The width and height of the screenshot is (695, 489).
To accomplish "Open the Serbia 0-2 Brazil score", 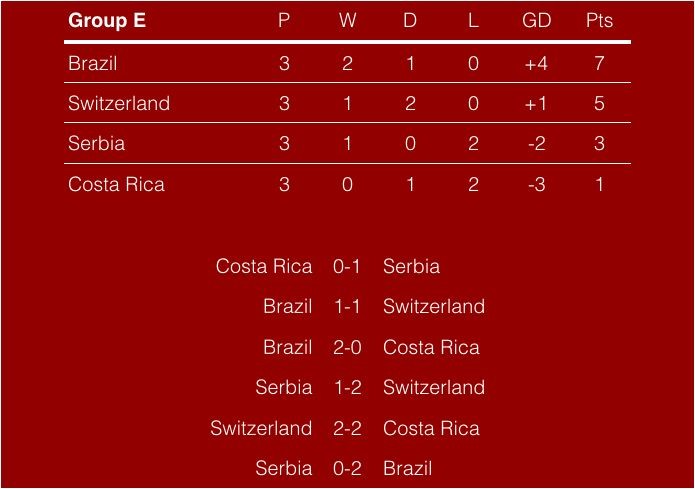I will coord(347,468).
